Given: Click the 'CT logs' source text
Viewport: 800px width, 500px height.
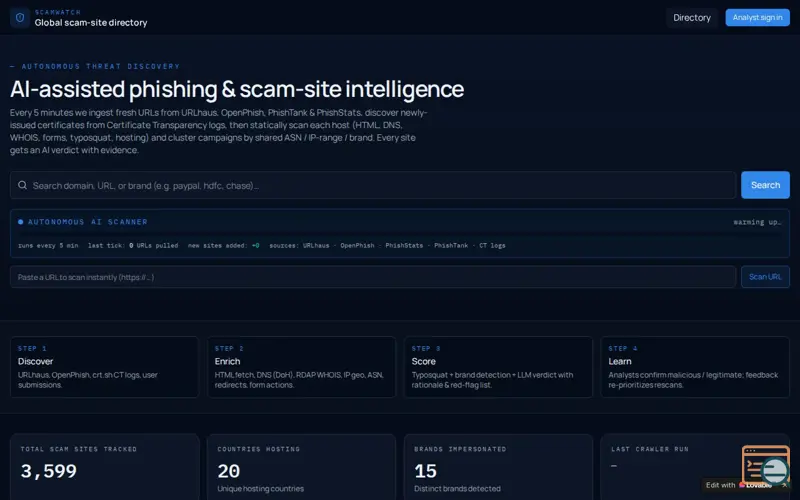Looking at the screenshot, I should (x=492, y=245).
